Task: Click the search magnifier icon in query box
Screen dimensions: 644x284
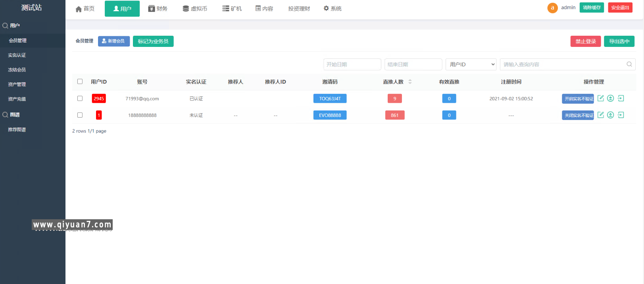Action: pos(629,64)
